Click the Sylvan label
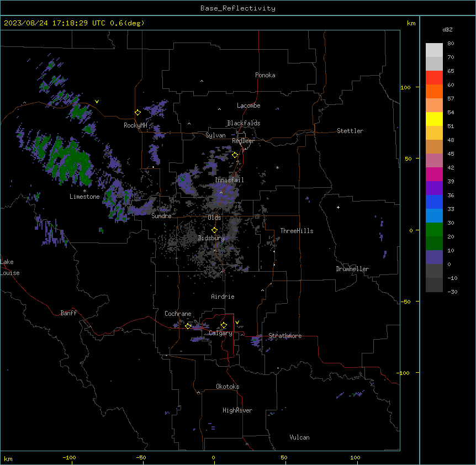Image resolution: width=476 pixels, height=465 pixels. click(215, 135)
